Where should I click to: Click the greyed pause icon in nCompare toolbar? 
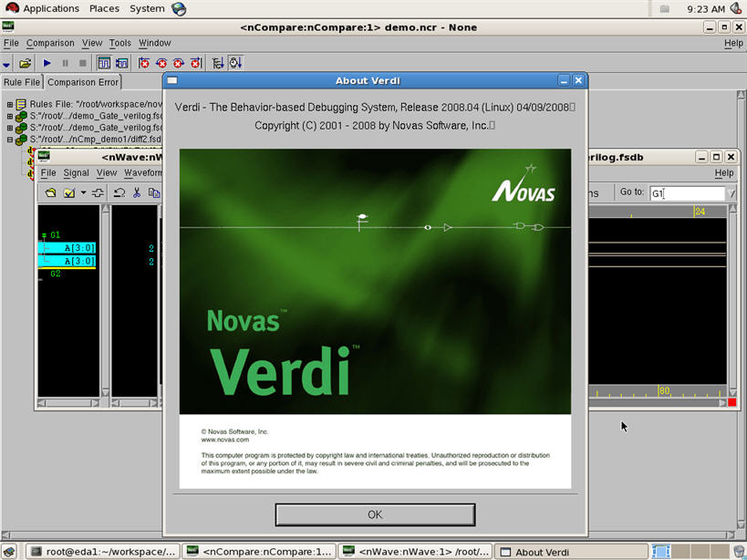tap(66, 63)
